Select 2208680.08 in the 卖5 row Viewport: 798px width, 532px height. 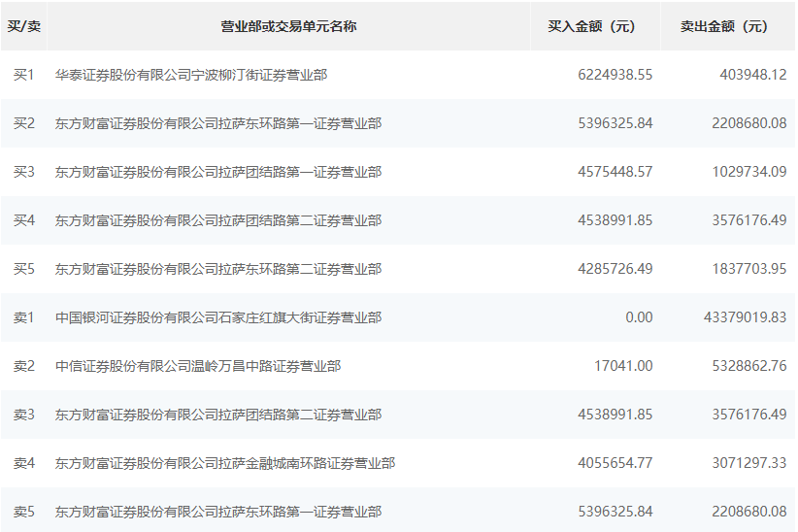click(749, 512)
